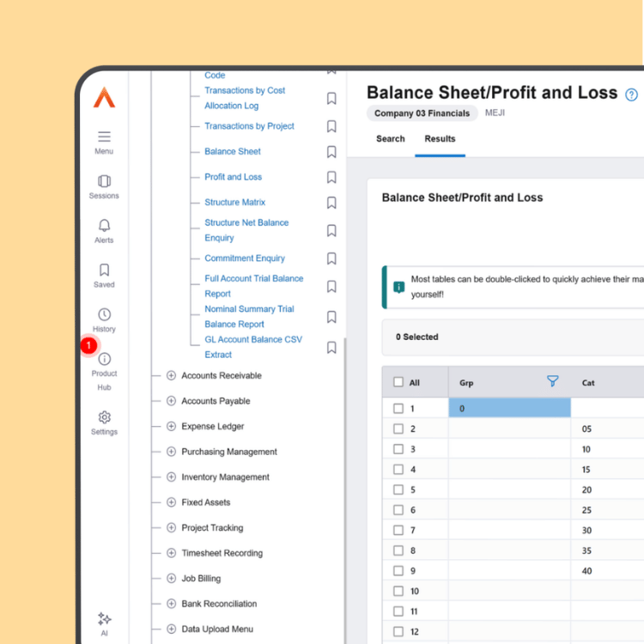This screenshot has width=644, height=644.
Task: Bookmark Transactions by Cost Allocation Log
Action: [331, 98]
